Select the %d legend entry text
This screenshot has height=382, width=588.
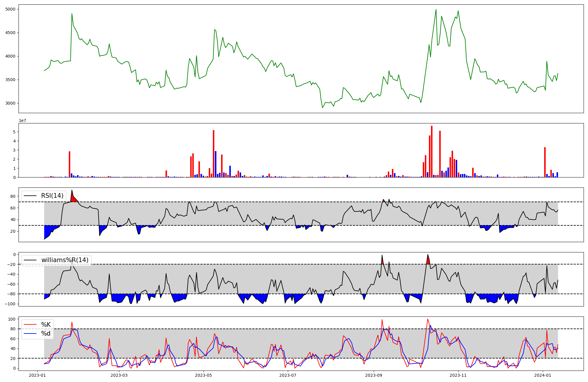[x=46, y=334]
